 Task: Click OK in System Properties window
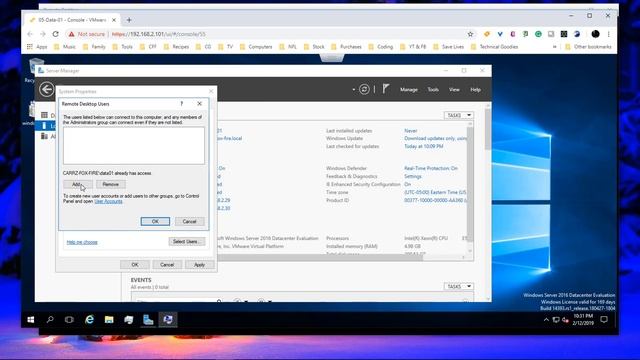pos(135,264)
